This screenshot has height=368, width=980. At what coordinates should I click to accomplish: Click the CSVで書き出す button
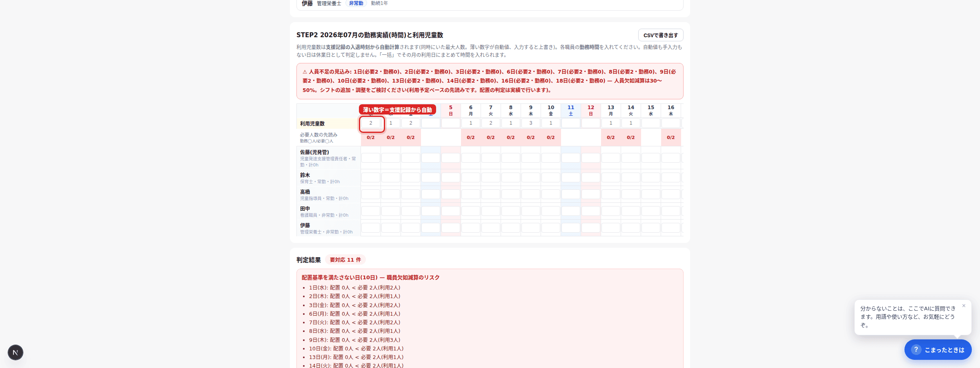point(660,35)
